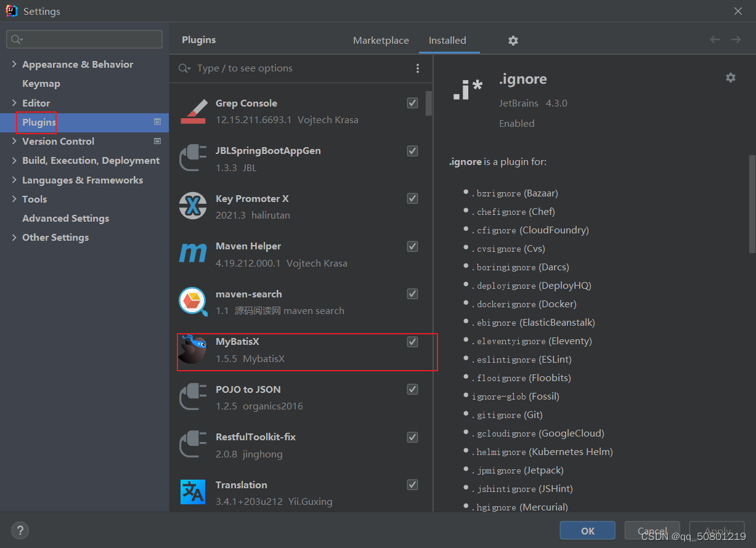Select the Key Promoter X name
The width and height of the screenshot is (756, 548).
click(252, 198)
